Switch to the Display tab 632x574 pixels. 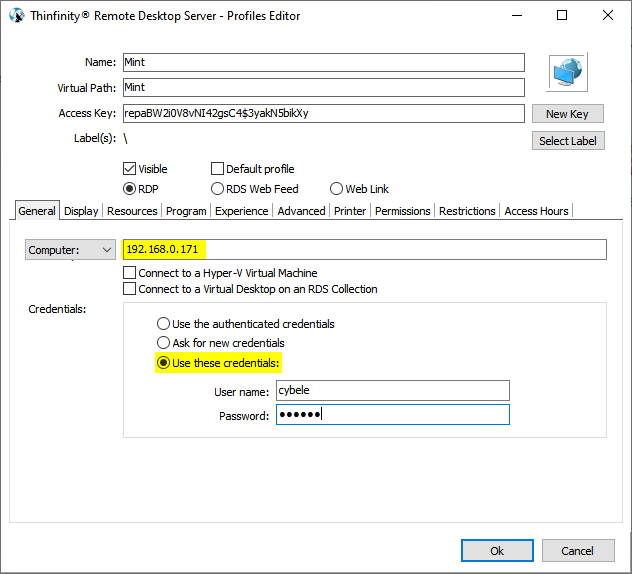[x=81, y=211]
